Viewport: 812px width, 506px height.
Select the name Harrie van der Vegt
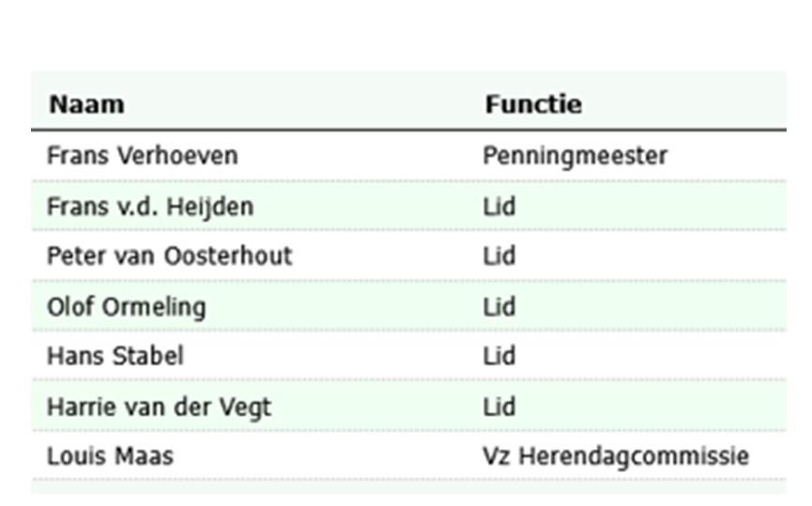159,407
